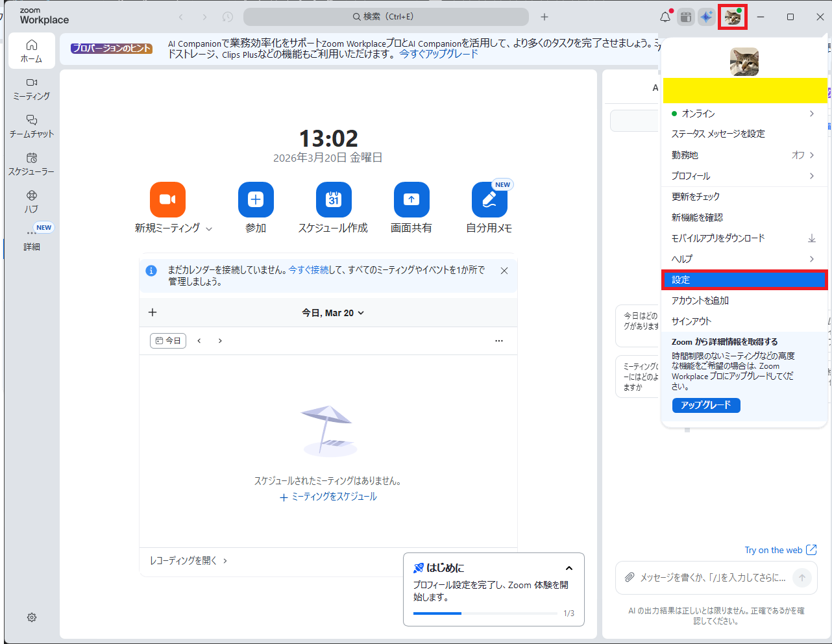Click the Share Screen arrow icon

(411, 199)
